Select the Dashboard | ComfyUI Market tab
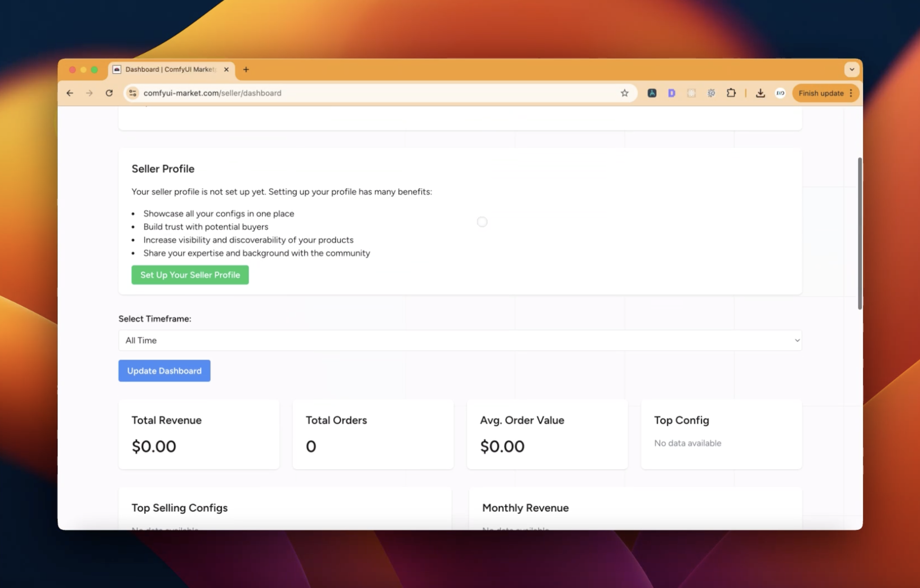 pos(170,70)
